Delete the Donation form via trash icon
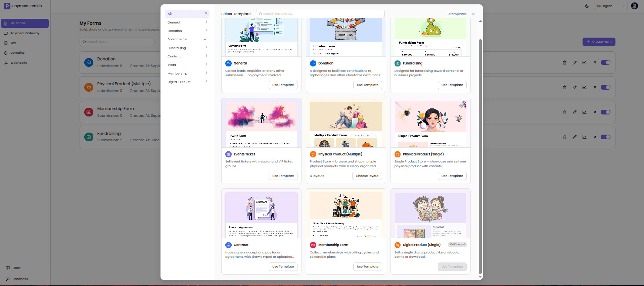The height and width of the screenshot is (286, 644). pos(564,62)
